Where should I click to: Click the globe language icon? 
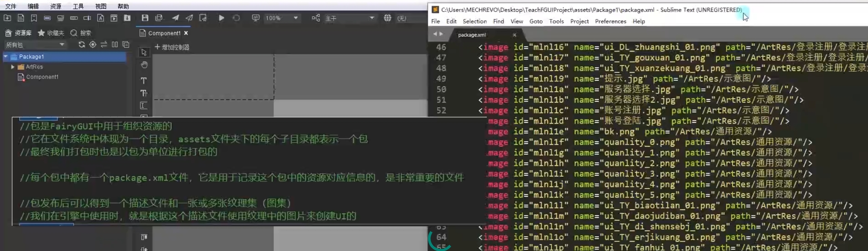point(387,18)
